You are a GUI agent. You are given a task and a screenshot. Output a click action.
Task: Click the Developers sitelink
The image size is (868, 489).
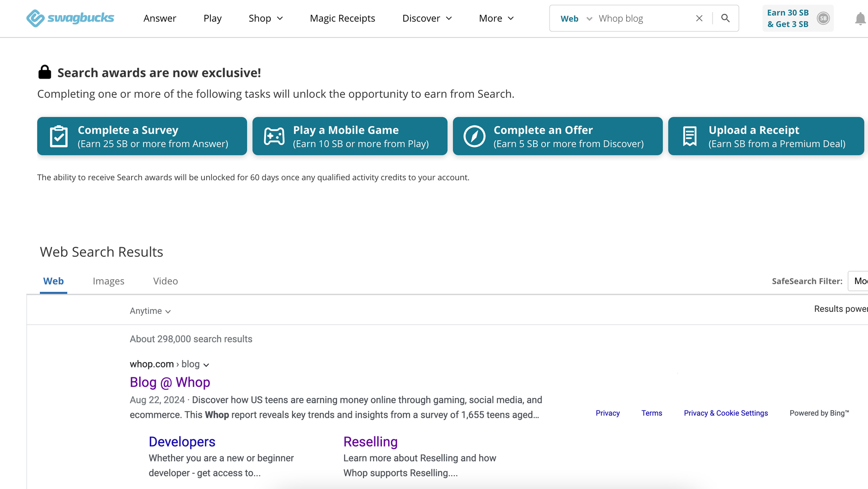182,441
